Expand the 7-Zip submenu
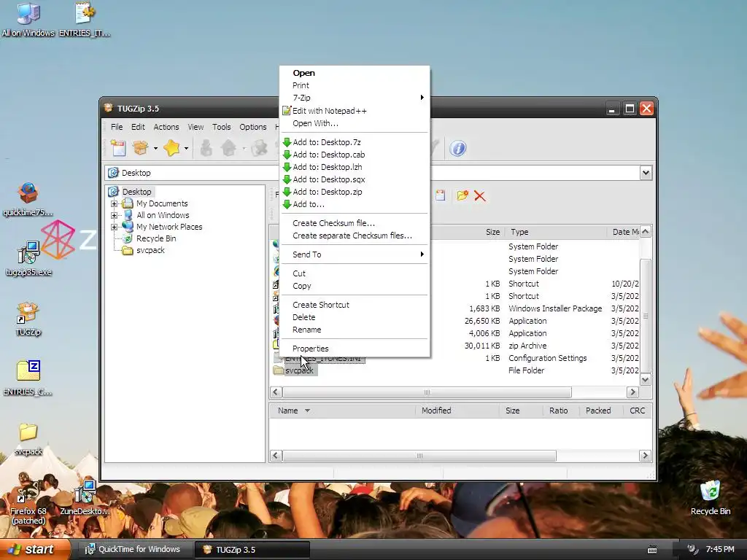 point(355,98)
